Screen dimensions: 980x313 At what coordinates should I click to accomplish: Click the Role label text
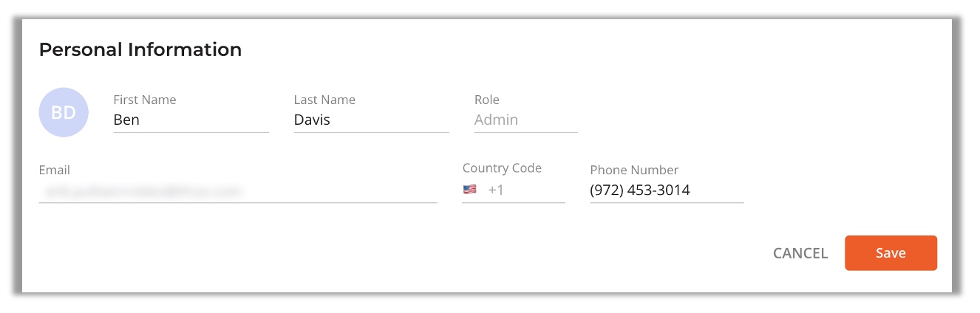click(487, 100)
